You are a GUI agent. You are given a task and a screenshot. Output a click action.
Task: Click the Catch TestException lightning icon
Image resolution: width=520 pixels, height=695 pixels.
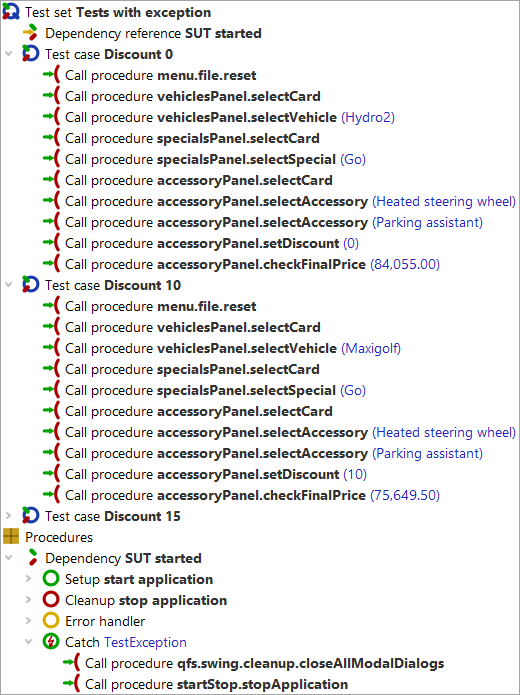coord(51,641)
